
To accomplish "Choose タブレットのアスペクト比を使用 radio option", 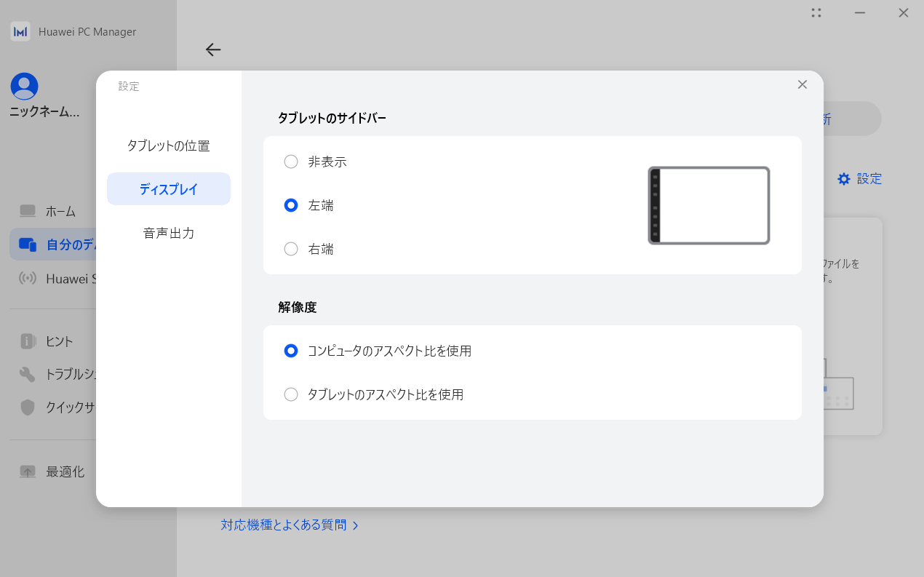I will 291,394.
